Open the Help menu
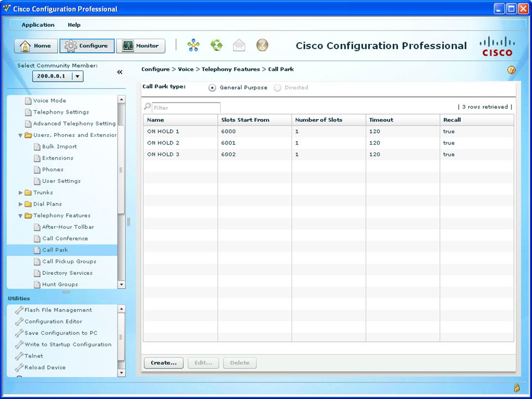 pos(74,25)
